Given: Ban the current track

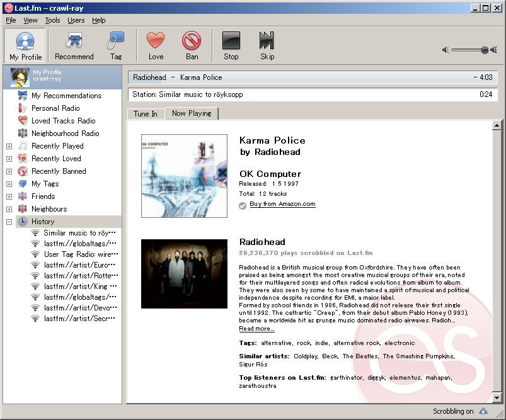Looking at the screenshot, I should point(192,45).
